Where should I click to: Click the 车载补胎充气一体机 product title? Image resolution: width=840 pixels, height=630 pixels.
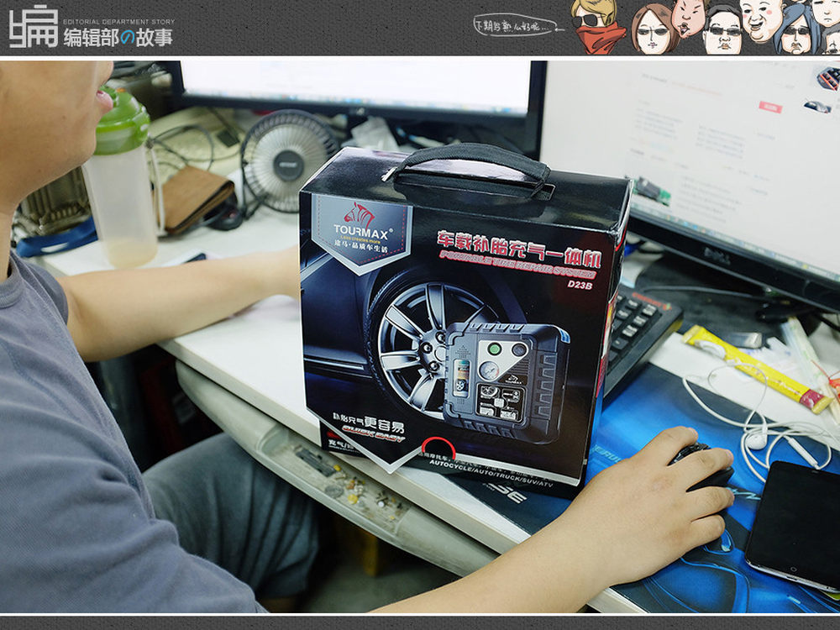point(519,248)
